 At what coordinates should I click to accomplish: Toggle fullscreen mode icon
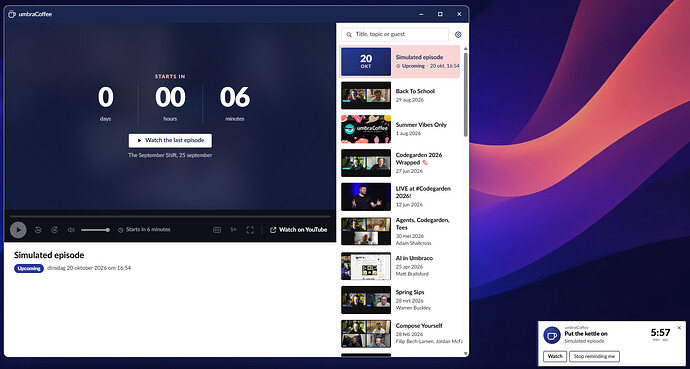(x=250, y=230)
